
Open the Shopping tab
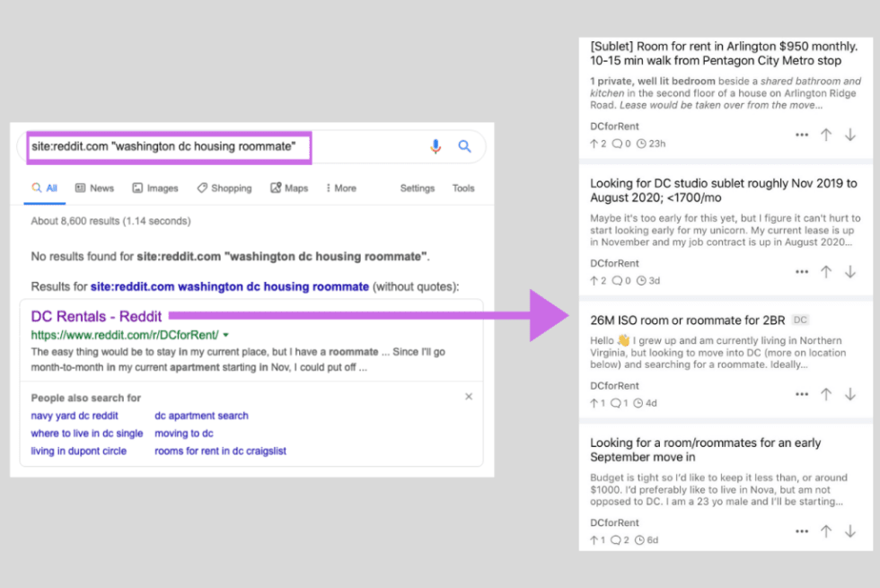pos(224,189)
